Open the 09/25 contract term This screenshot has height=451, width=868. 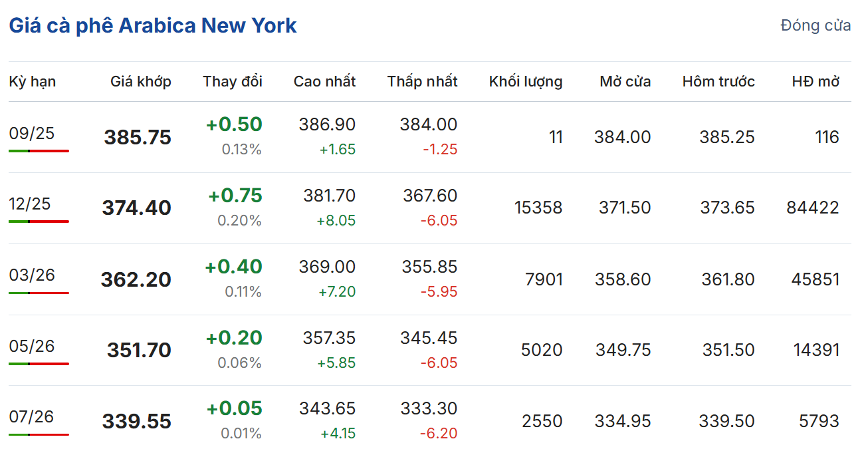point(32,133)
